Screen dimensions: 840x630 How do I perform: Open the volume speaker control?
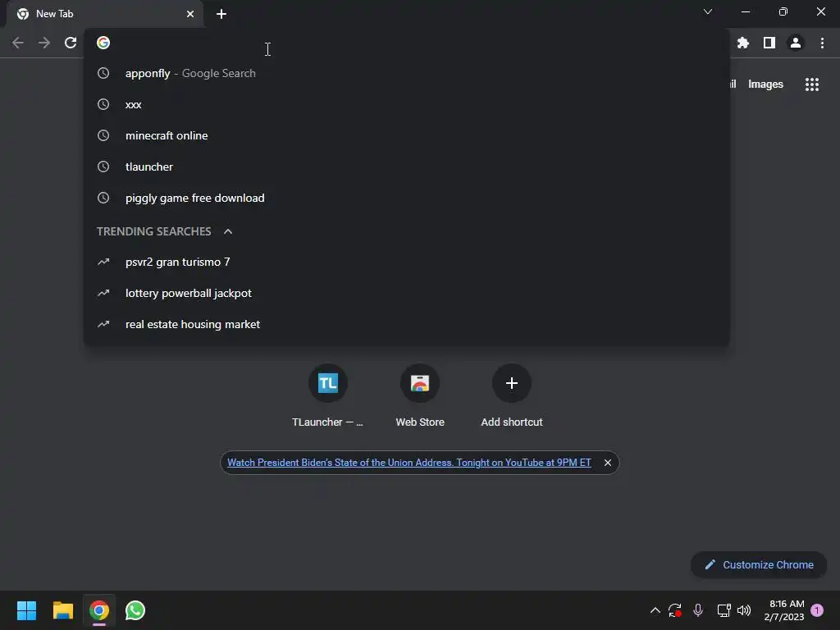click(x=744, y=610)
